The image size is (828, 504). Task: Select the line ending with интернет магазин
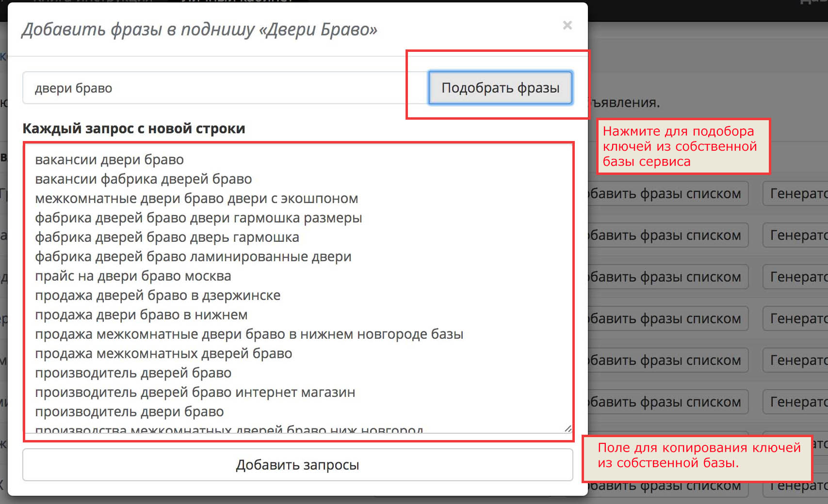pos(195,392)
